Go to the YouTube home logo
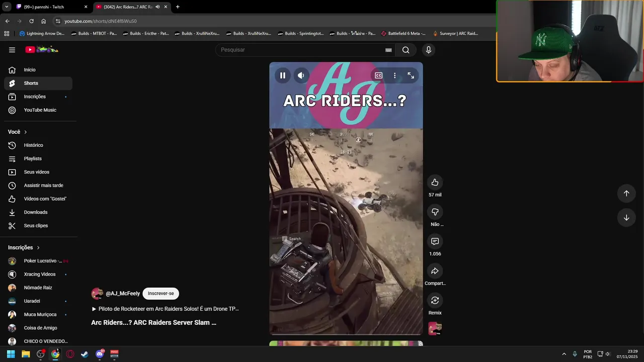The width and height of the screenshot is (644, 362). click(x=42, y=50)
